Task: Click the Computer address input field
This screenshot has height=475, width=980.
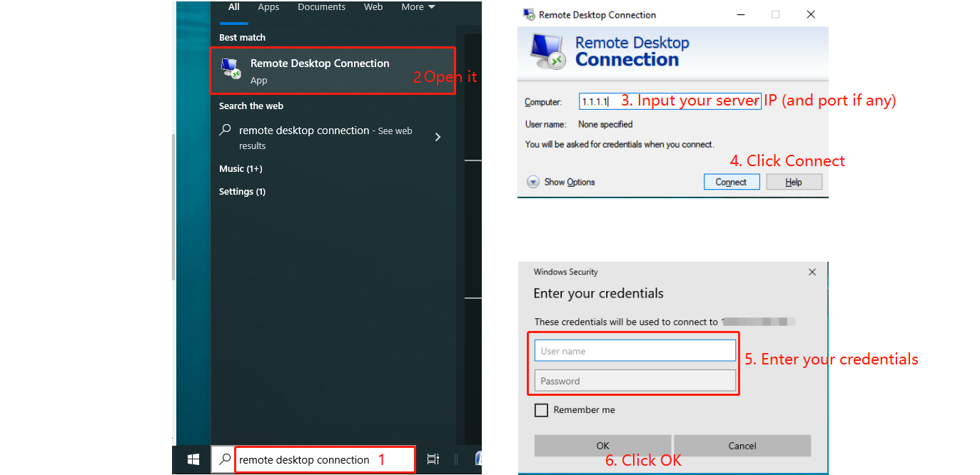Action: (670, 101)
